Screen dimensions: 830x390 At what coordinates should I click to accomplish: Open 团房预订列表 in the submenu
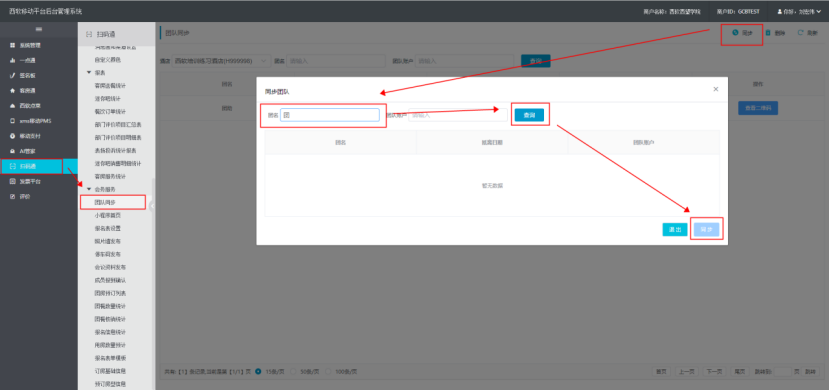111,293
